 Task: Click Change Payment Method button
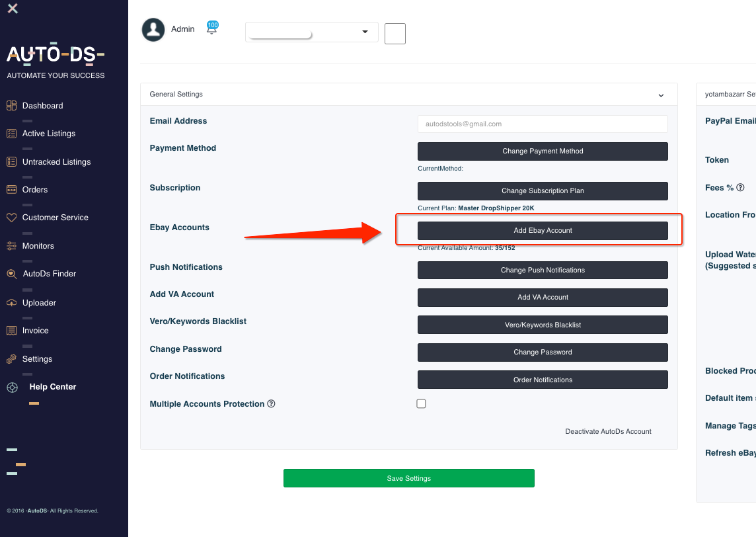543,151
